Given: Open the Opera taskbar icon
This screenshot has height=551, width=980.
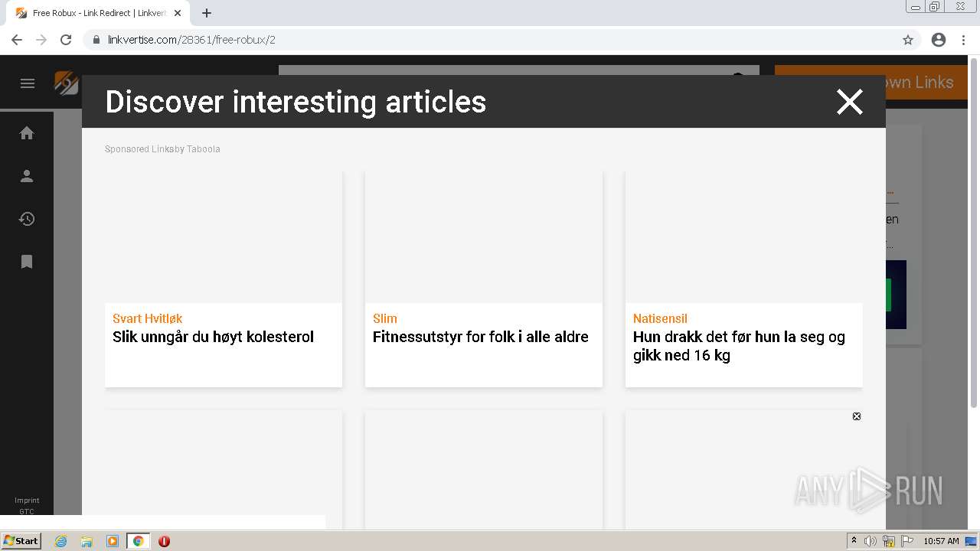Looking at the screenshot, I should (x=164, y=541).
